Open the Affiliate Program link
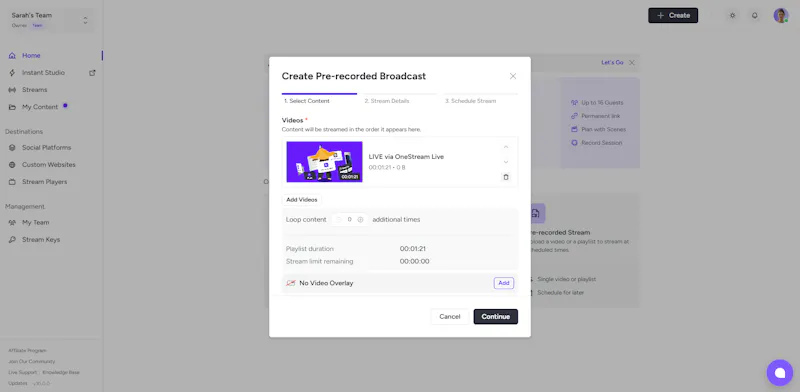Screen dimensions: 800x392 [x=27, y=351]
